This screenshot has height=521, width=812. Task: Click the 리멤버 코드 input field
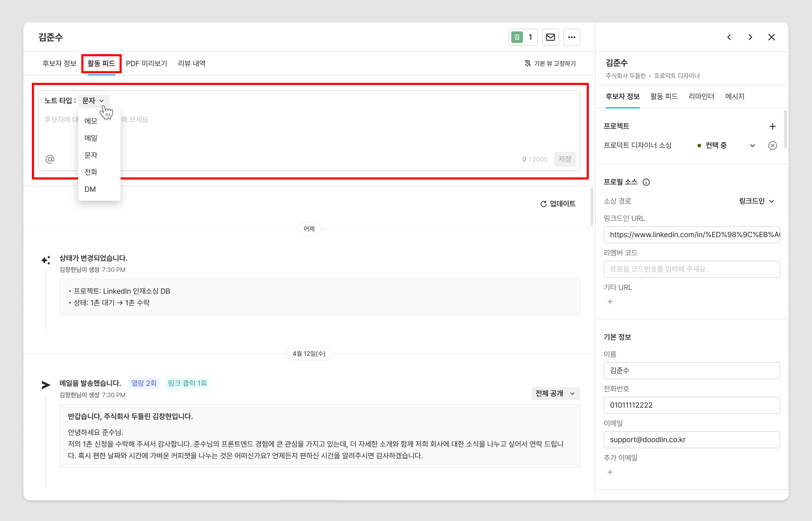click(691, 269)
